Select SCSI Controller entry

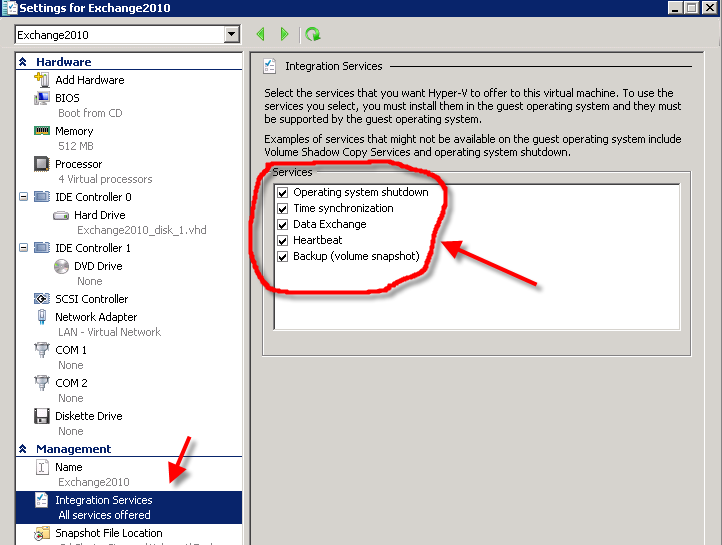pos(92,299)
